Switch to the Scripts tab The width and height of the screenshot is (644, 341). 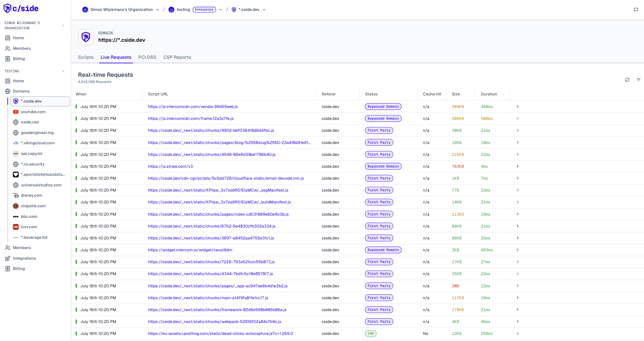pyautogui.click(x=86, y=57)
